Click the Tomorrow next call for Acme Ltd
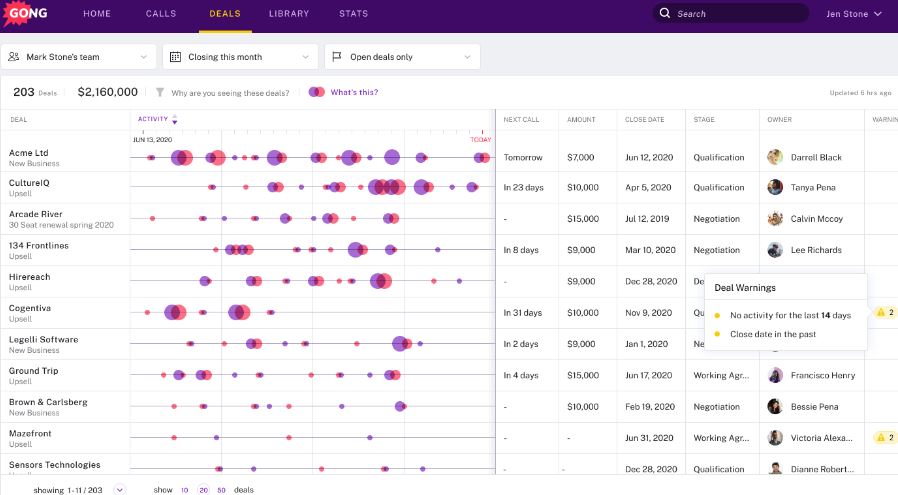 523,158
